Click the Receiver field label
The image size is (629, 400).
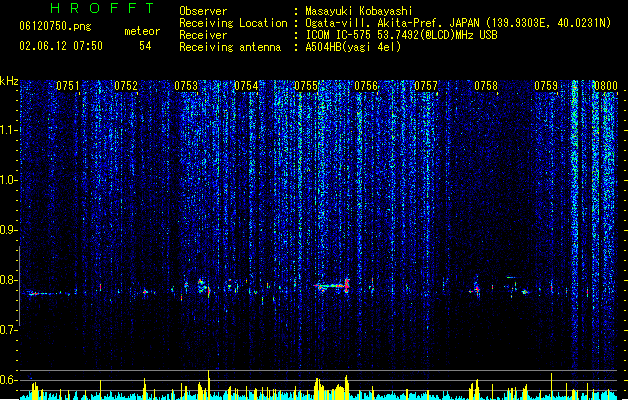tap(203, 35)
